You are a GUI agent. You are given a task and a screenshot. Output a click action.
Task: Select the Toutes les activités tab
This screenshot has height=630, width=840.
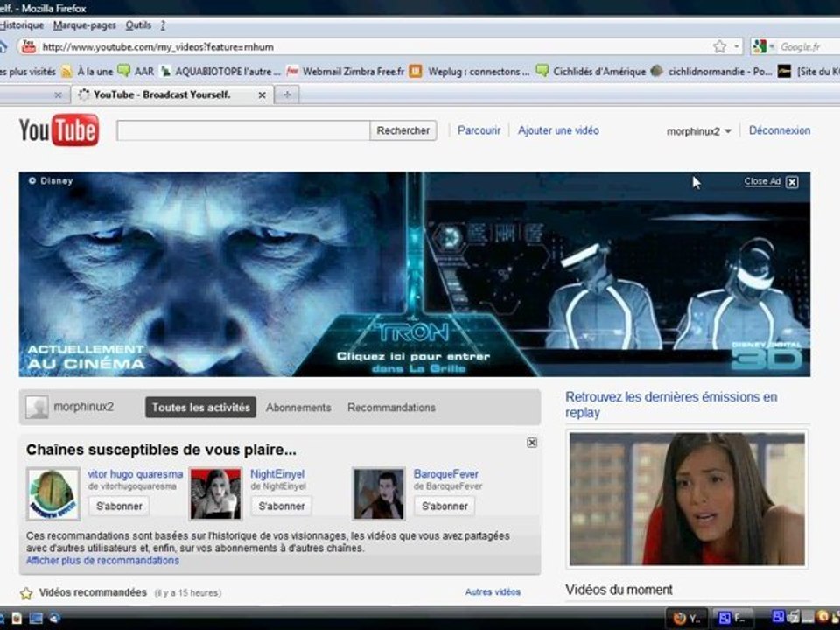click(x=201, y=407)
